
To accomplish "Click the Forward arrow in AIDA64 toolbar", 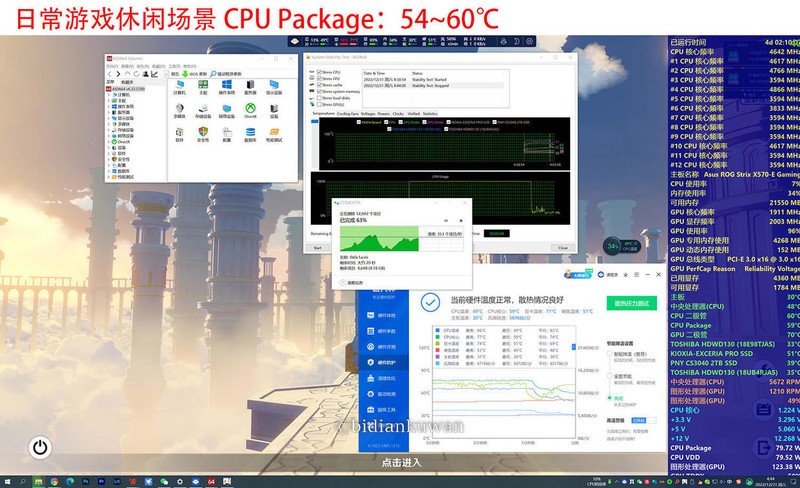I will click(118, 74).
